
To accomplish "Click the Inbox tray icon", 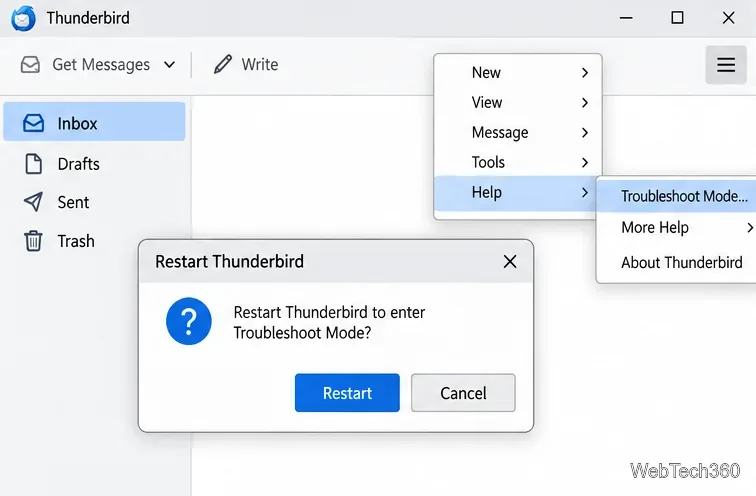I will pos(33,123).
